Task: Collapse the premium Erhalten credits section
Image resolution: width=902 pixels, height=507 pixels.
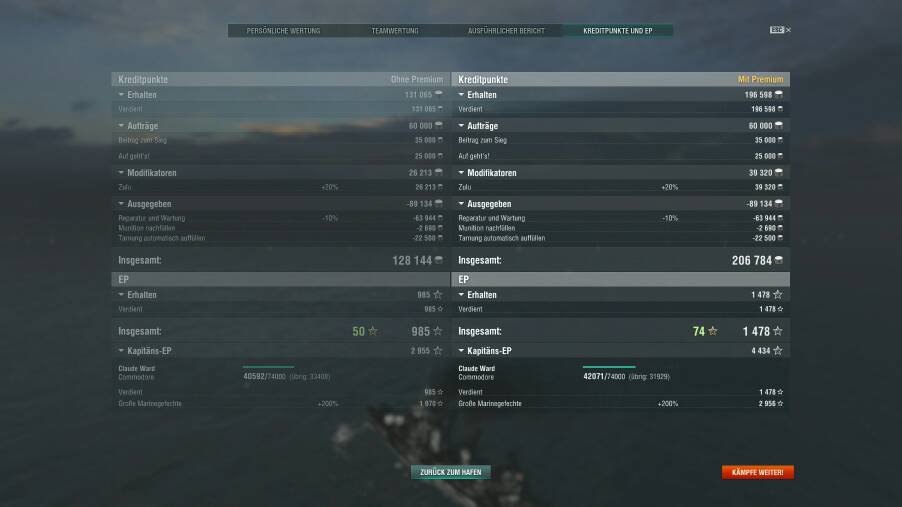Action: pyautogui.click(x=461, y=94)
